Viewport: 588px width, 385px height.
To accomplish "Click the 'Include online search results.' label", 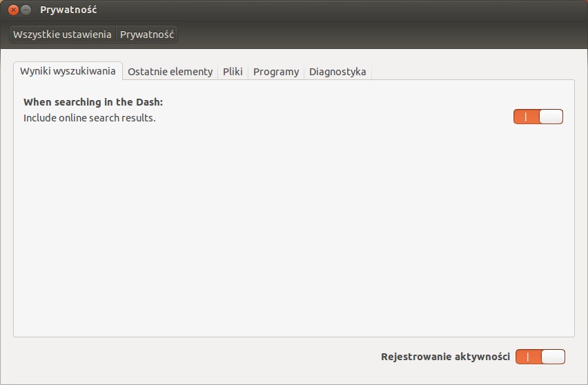I will click(89, 118).
